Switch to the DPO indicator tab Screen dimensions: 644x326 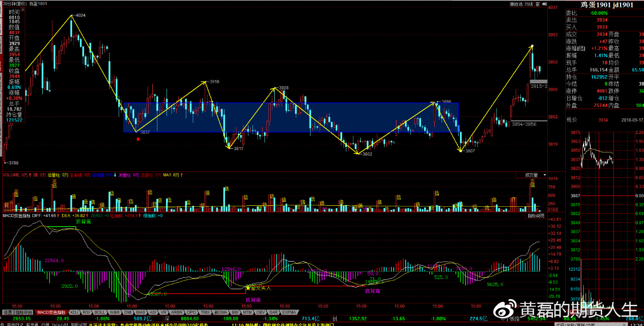(192, 312)
